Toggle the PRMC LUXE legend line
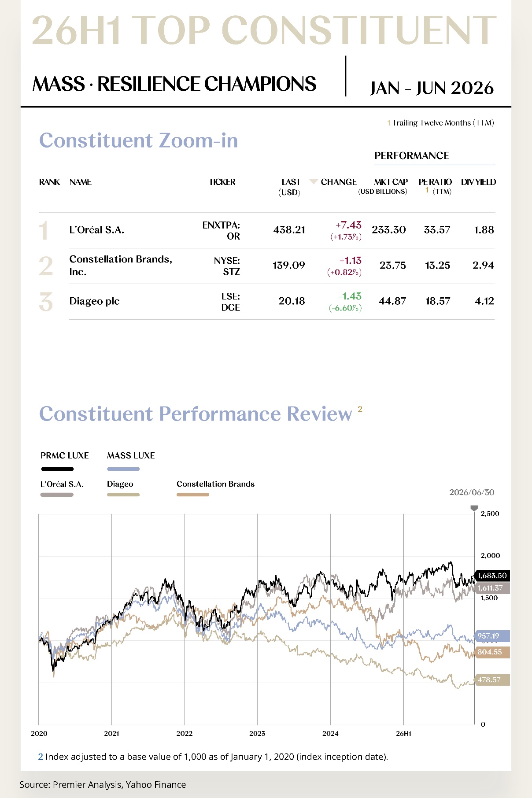The image size is (532, 798). 57,469
